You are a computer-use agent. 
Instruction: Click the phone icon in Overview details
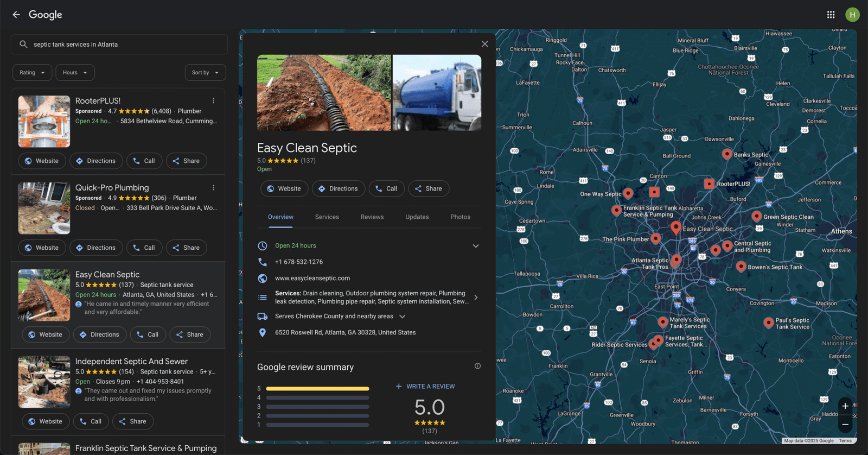pyautogui.click(x=263, y=262)
